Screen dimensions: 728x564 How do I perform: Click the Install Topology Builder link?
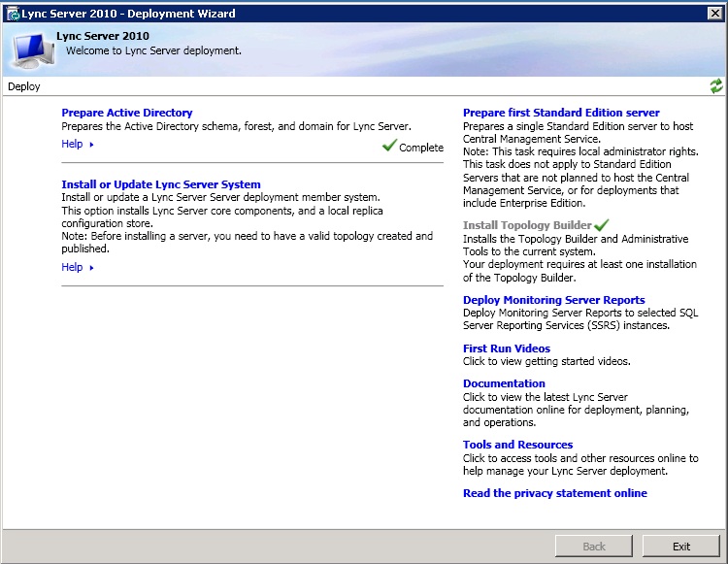(527, 225)
